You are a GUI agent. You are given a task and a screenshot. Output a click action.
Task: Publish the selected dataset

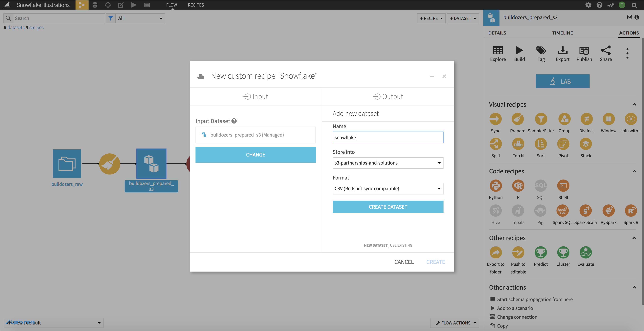pyautogui.click(x=584, y=54)
